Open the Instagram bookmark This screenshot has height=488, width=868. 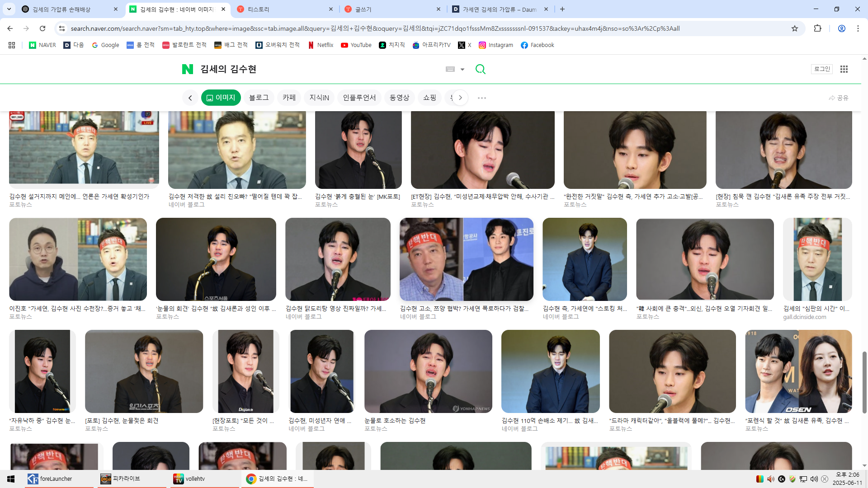(496, 45)
